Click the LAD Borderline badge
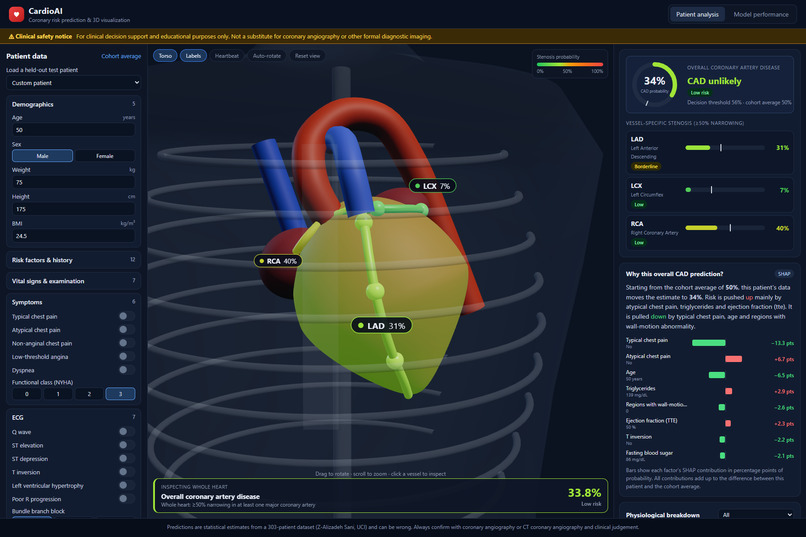The height and width of the screenshot is (537, 806). 646,166
